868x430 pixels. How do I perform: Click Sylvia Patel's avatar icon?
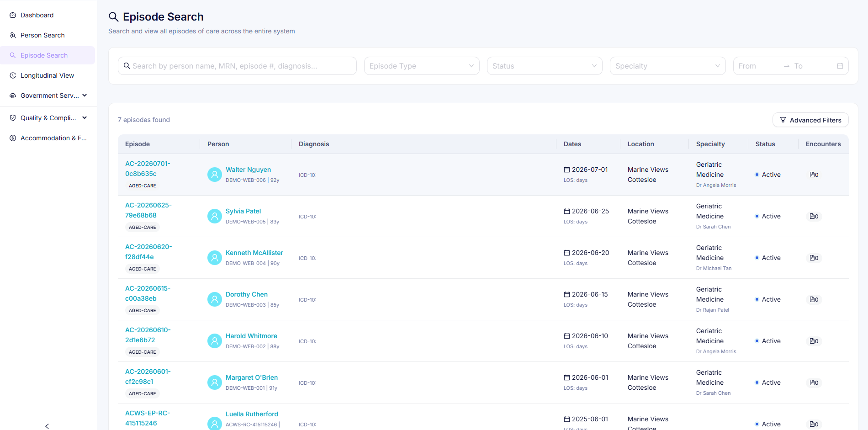215,216
